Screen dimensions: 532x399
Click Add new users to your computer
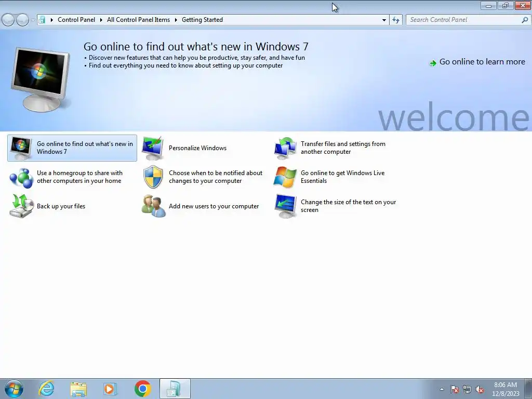pyautogui.click(x=214, y=206)
